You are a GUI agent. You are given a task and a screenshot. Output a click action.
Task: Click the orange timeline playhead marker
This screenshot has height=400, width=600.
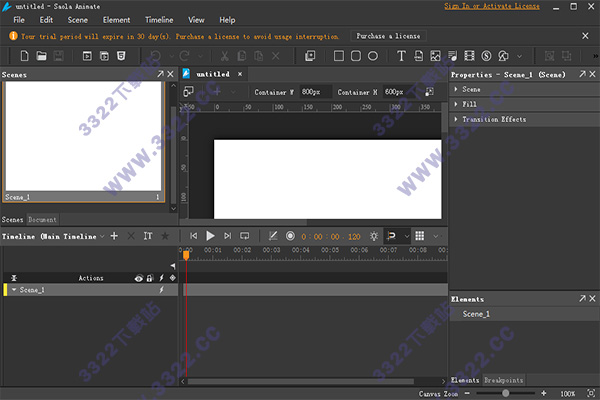point(186,255)
